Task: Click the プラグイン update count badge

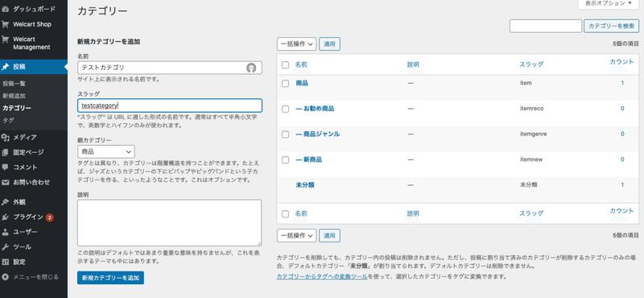Action: tap(49, 217)
